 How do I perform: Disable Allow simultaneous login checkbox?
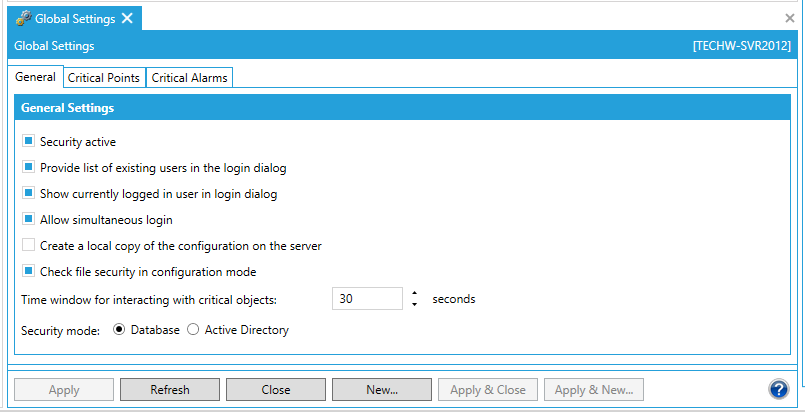[x=29, y=219]
